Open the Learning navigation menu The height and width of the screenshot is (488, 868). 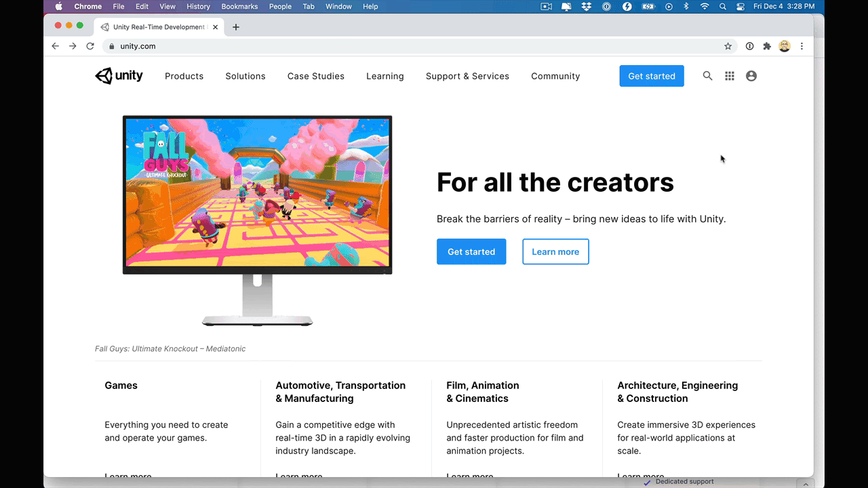pyautogui.click(x=385, y=76)
